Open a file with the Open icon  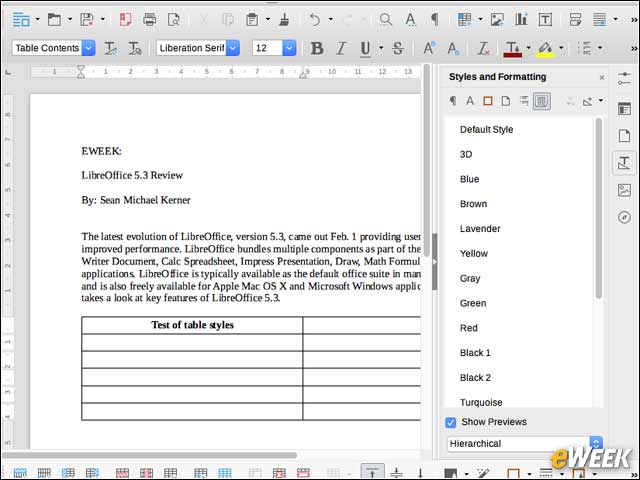pos(54,19)
